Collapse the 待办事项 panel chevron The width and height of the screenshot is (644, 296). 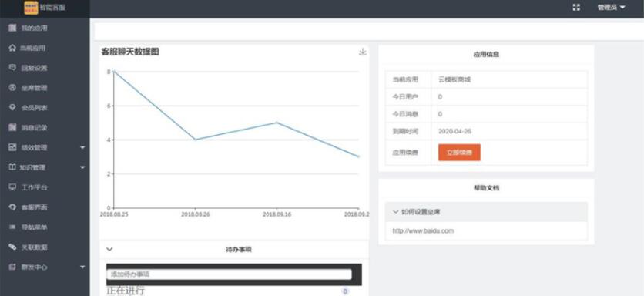point(109,249)
